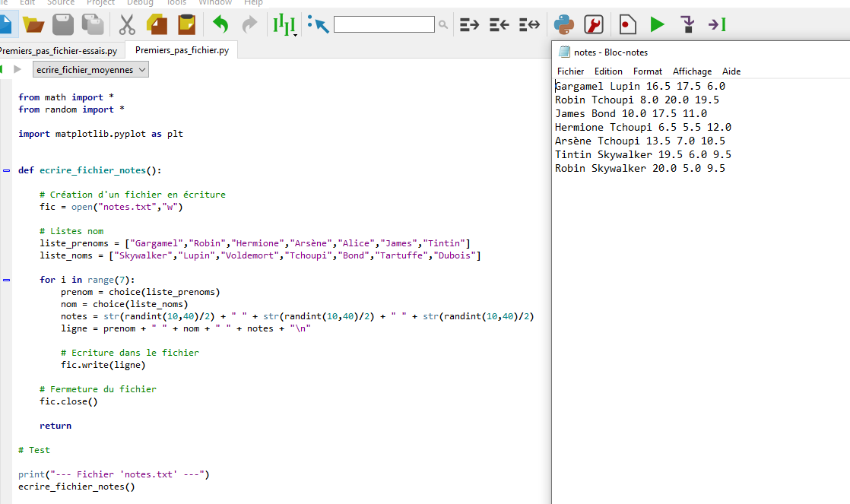Open the Affichage menu in Bloc-notes

[x=692, y=71]
